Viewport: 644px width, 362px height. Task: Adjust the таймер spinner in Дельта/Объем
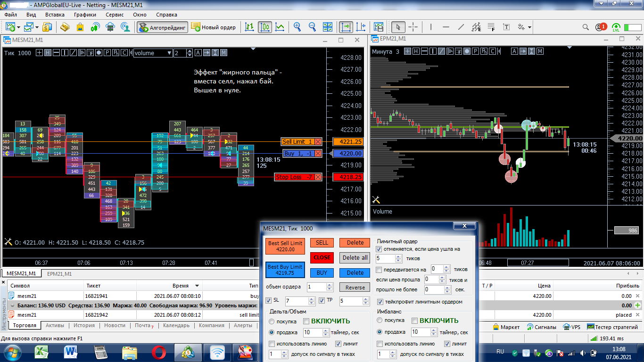[326, 332]
